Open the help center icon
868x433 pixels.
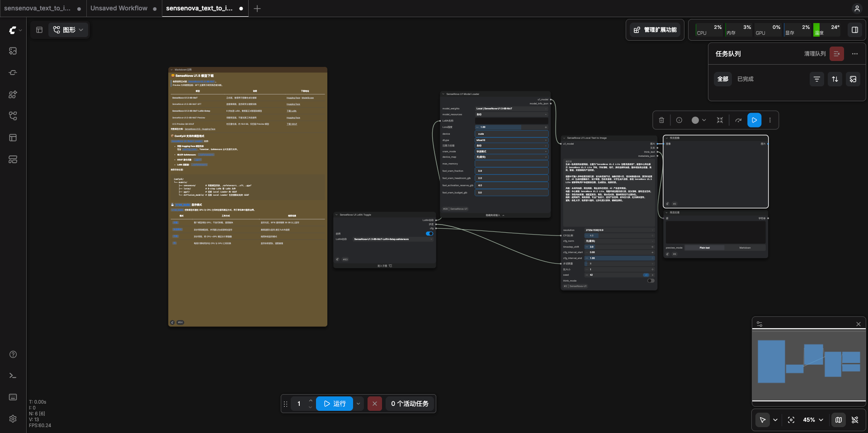pyautogui.click(x=13, y=354)
